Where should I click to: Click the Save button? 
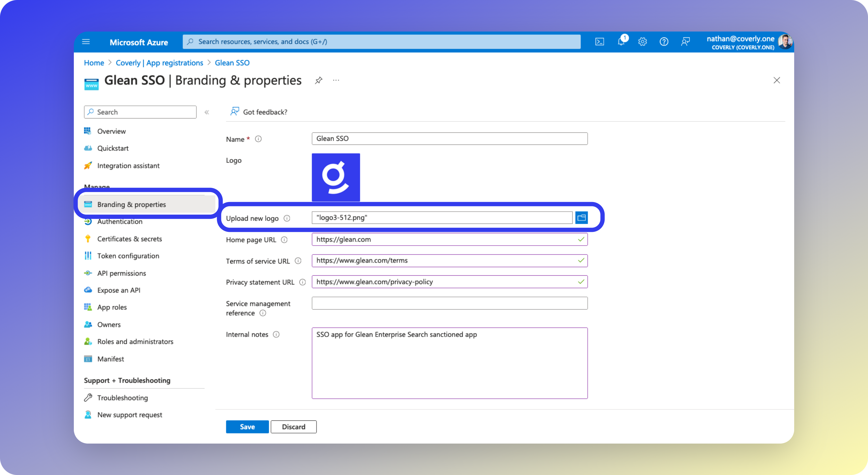(x=247, y=427)
